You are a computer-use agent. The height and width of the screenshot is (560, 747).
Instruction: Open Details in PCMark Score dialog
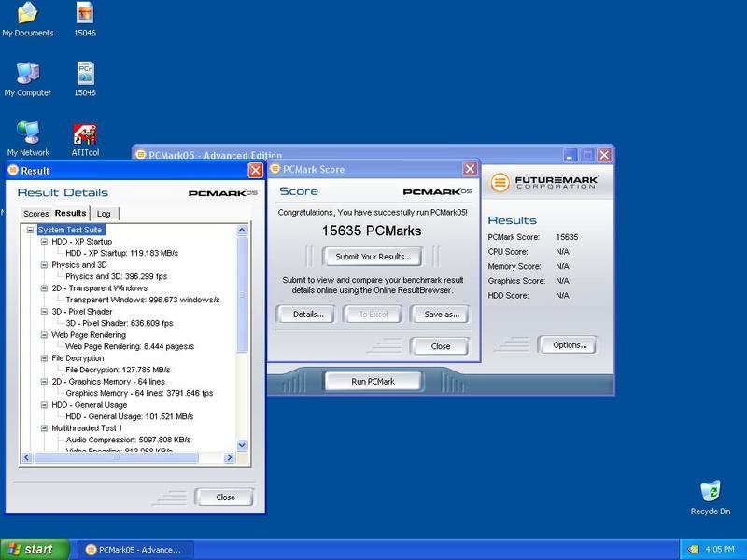tap(308, 315)
